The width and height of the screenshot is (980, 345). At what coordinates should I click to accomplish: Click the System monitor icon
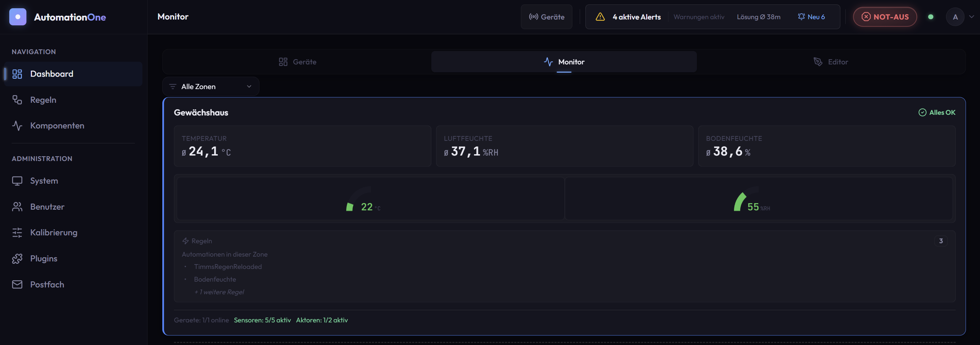17,181
